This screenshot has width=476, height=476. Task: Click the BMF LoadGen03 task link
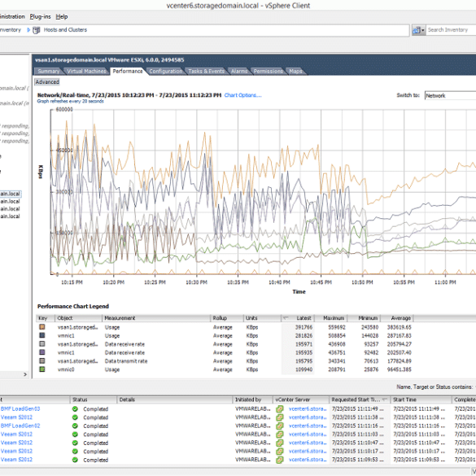point(20,409)
